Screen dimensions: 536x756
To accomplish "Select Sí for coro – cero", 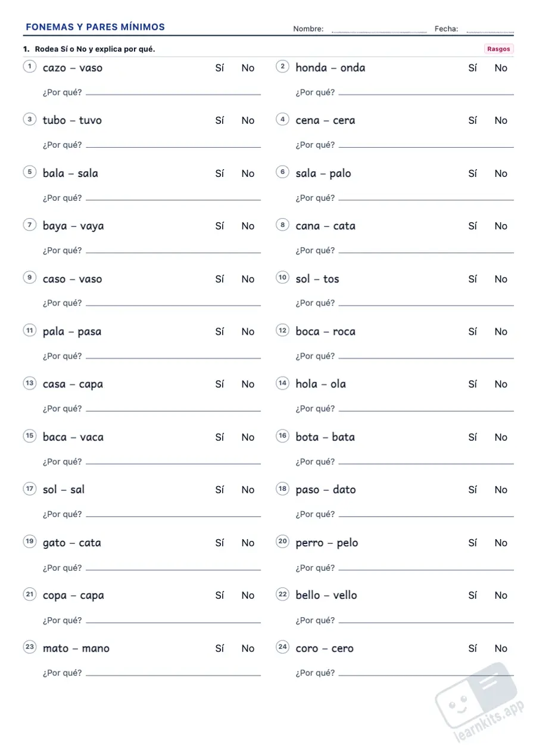I will click(472, 648).
